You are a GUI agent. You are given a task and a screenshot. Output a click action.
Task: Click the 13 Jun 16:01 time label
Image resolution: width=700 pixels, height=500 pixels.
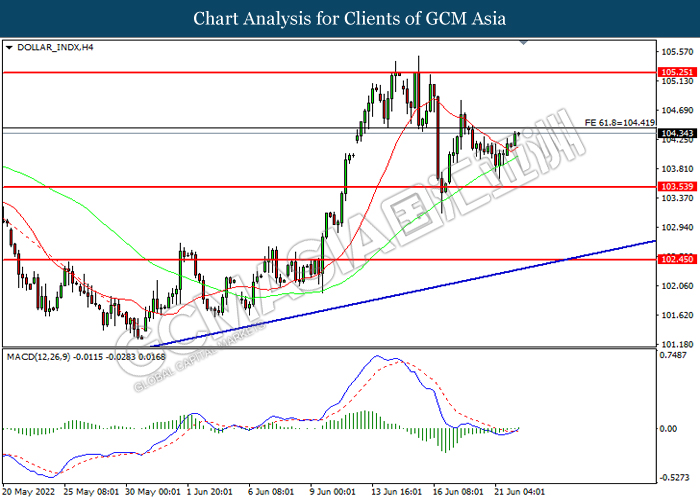click(x=396, y=492)
